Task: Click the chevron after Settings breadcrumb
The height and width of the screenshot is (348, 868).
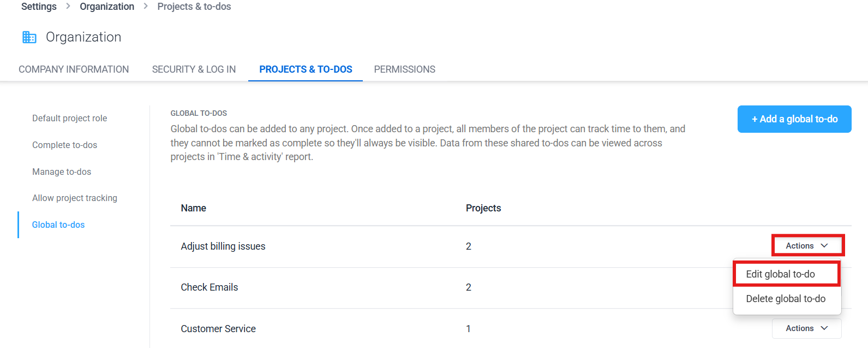Action: [x=68, y=6]
